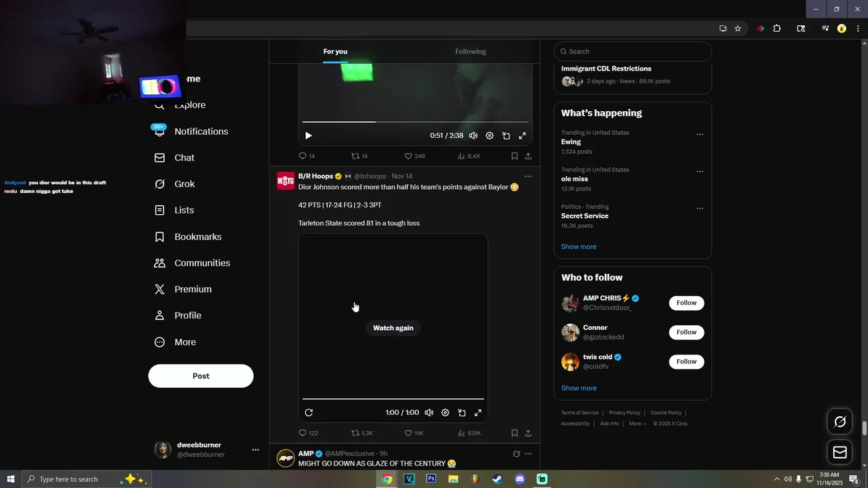Fullscreen the top video
Image resolution: width=868 pixels, height=488 pixels.
(522, 136)
